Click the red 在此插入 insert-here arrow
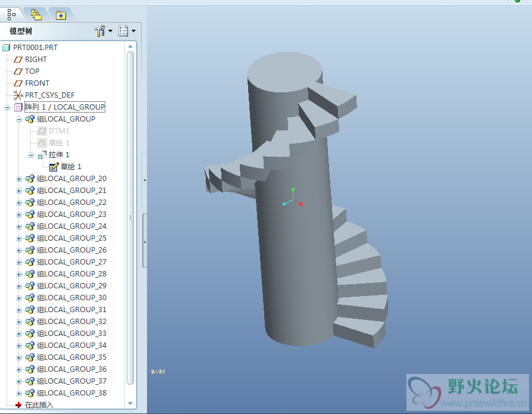The height and width of the screenshot is (414, 532). point(18,405)
